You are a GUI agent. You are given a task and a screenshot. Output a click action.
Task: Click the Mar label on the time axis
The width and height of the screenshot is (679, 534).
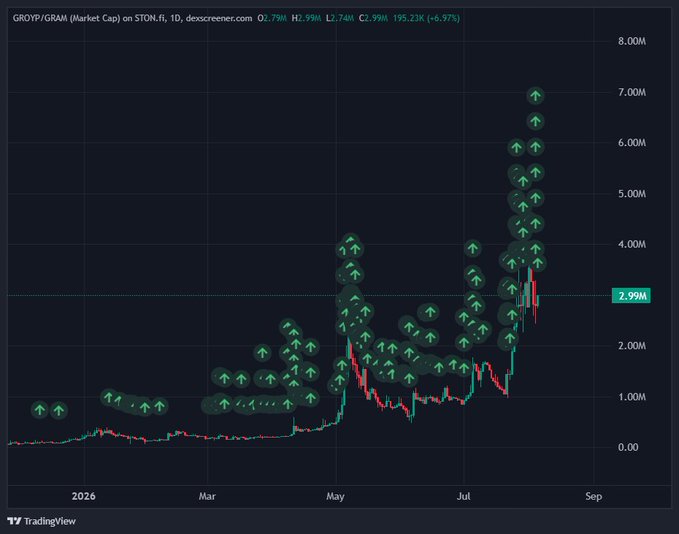click(x=207, y=496)
